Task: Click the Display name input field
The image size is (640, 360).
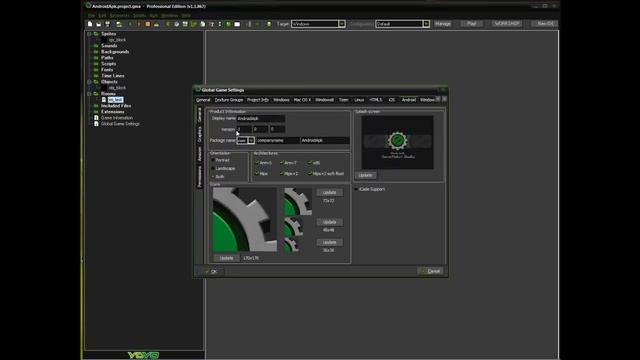Action: pos(261,119)
